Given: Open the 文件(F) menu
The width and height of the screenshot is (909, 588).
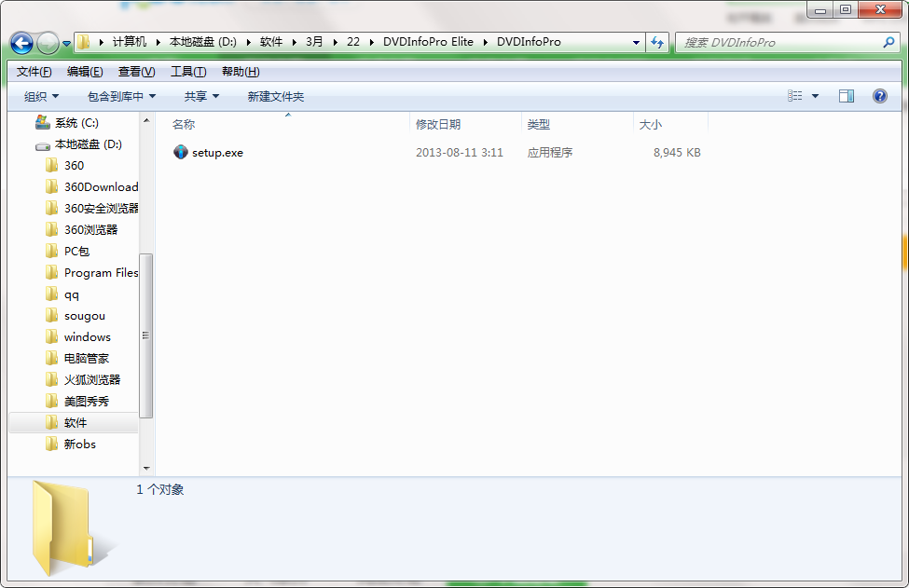Looking at the screenshot, I should click(x=34, y=71).
